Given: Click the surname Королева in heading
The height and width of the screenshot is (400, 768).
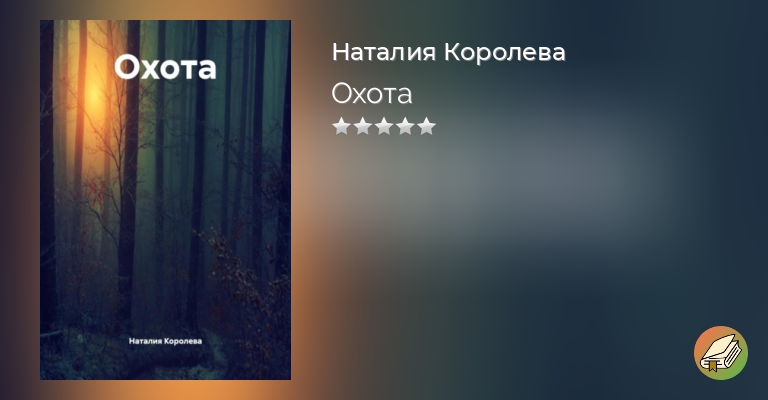Looking at the screenshot, I should (504, 52).
